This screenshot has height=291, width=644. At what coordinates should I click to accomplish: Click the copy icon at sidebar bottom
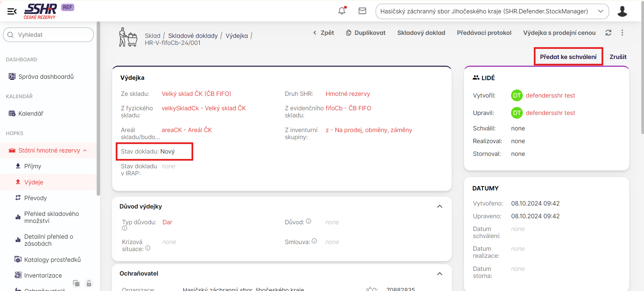76,283
